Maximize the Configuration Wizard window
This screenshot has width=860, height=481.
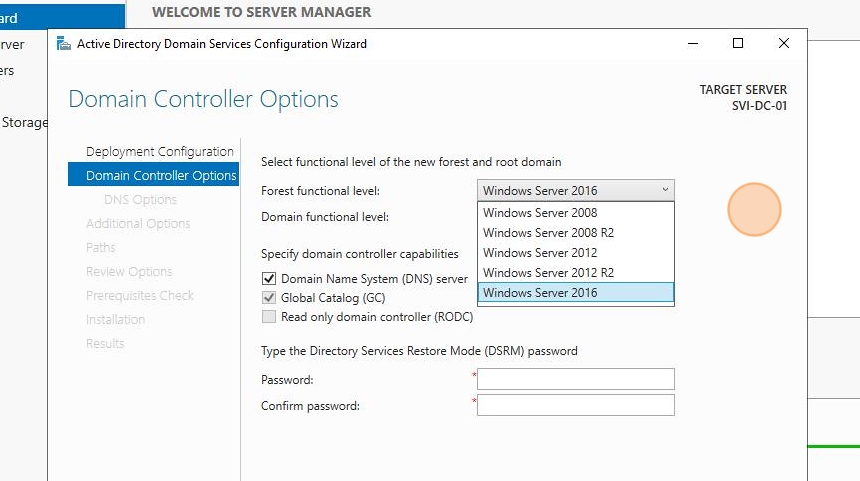click(x=738, y=43)
